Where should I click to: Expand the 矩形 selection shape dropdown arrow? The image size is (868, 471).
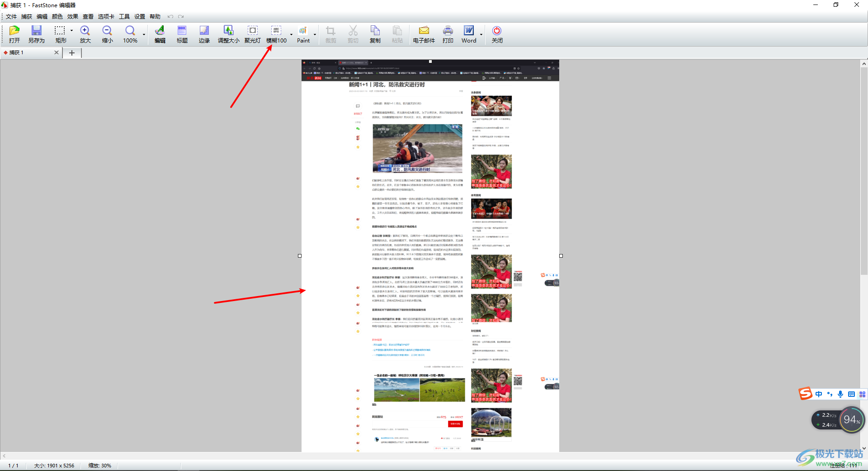tap(71, 31)
